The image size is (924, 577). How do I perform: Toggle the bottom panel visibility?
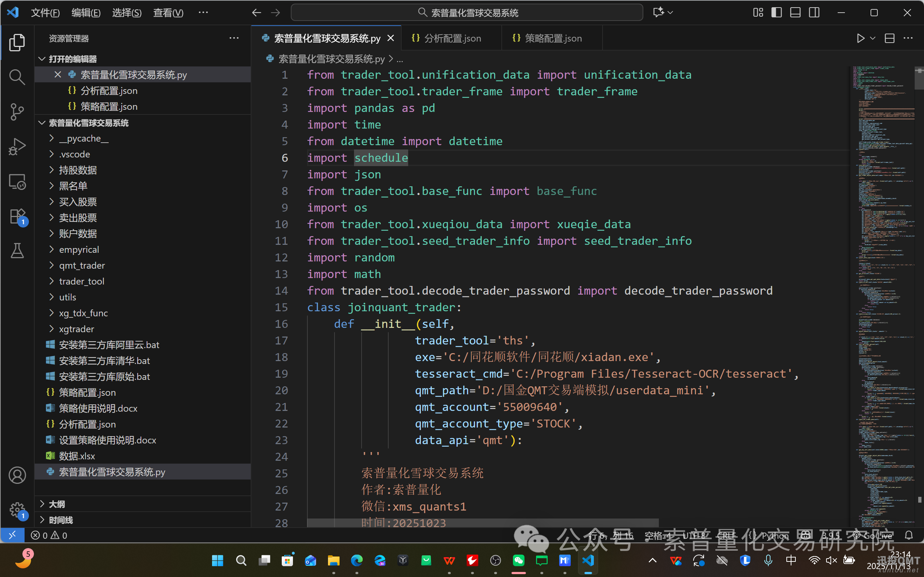pos(795,13)
